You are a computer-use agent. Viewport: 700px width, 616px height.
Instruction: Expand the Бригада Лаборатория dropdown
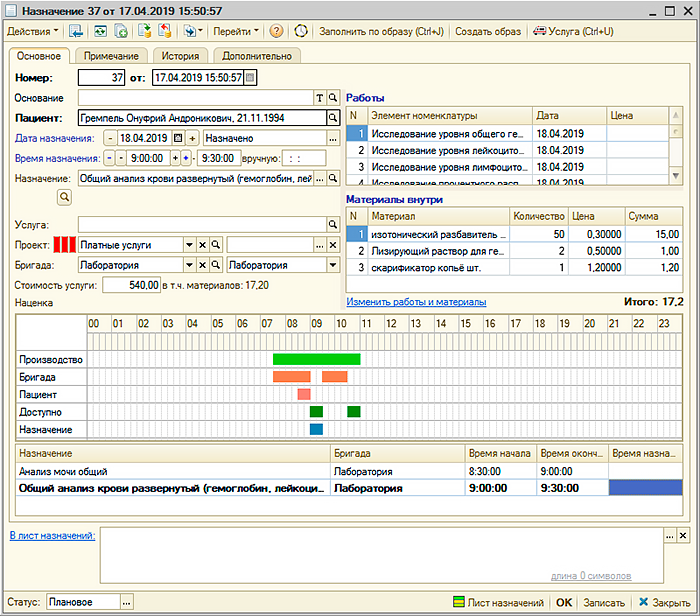188,265
